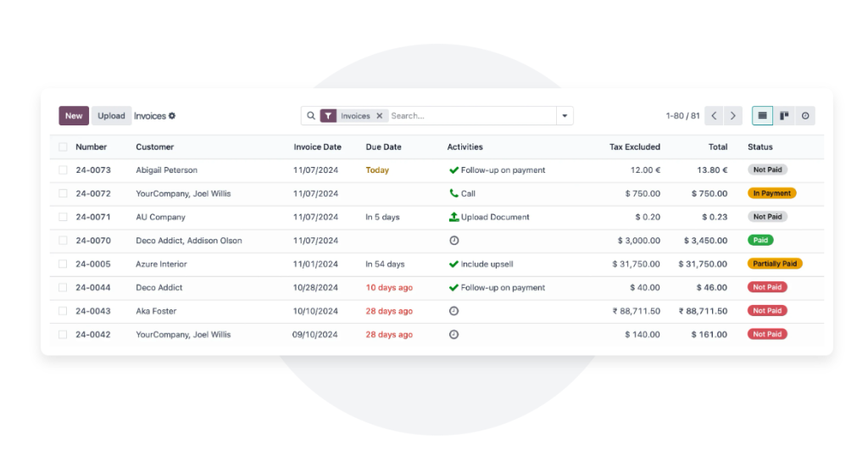
Task: Tick the select-all checkbox in header
Action: tap(63, 147)
